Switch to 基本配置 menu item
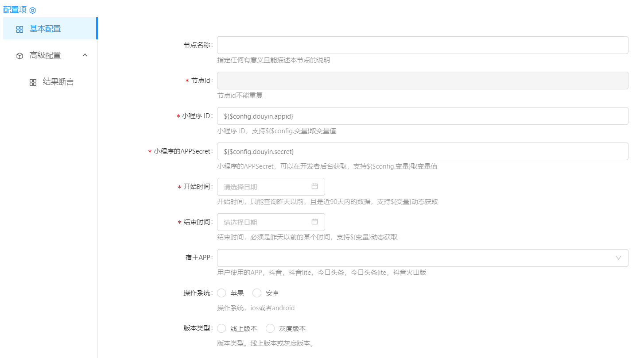 45,29
